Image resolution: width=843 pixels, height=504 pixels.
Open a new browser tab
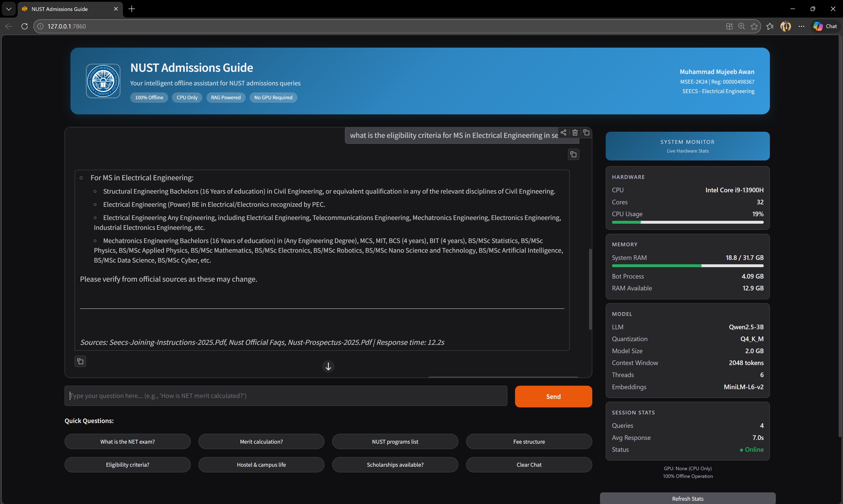[132, 9]
